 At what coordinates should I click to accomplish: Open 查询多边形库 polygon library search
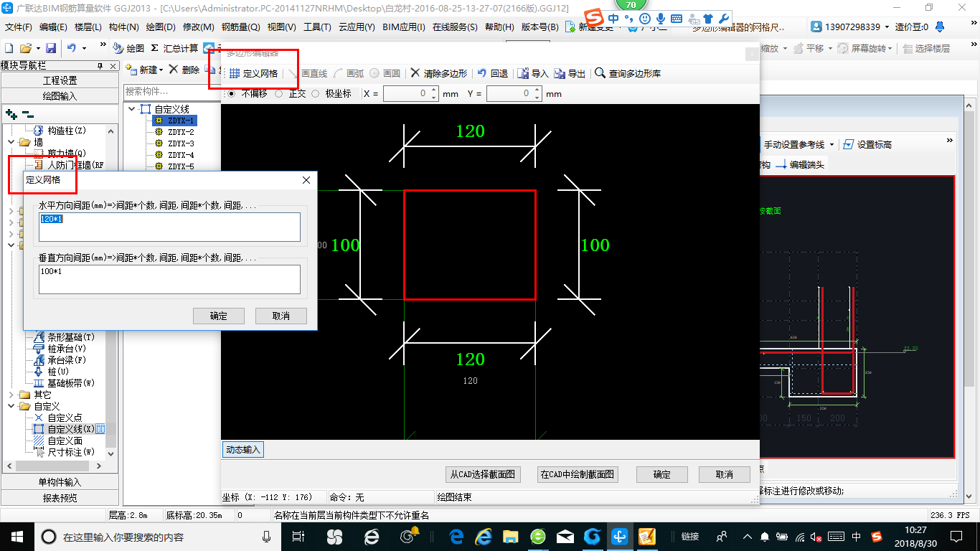coord(628,73)
